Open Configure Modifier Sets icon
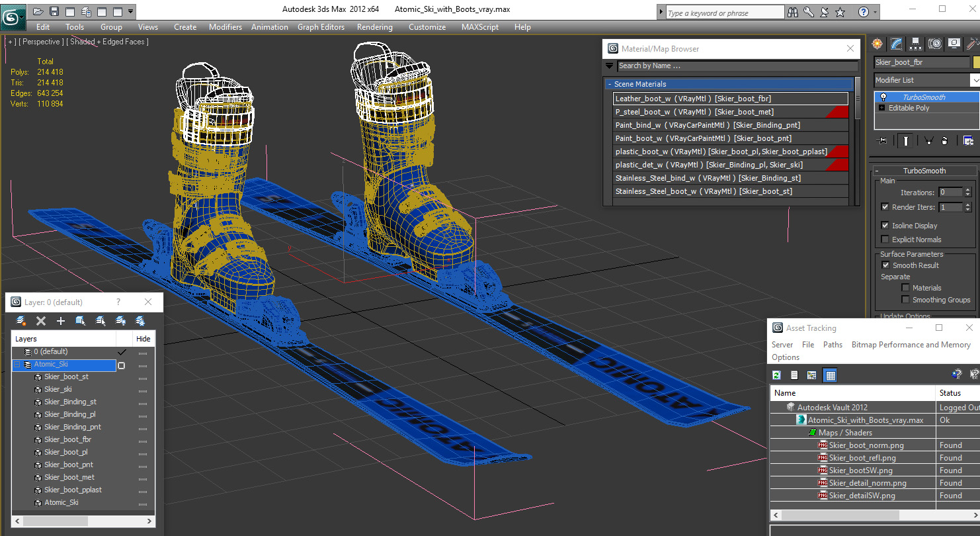Viewport: 980px width, 536px height. [968, 140]
